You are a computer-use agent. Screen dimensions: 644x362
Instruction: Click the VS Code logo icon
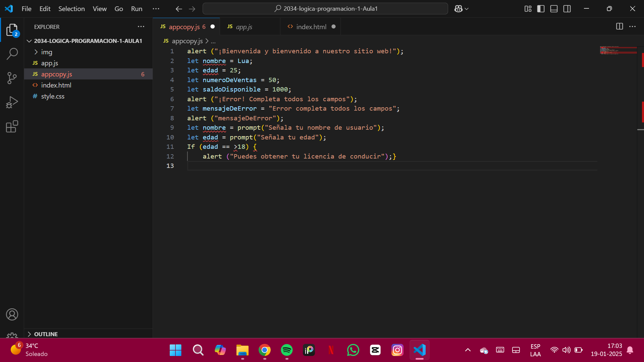pos(9,9)
